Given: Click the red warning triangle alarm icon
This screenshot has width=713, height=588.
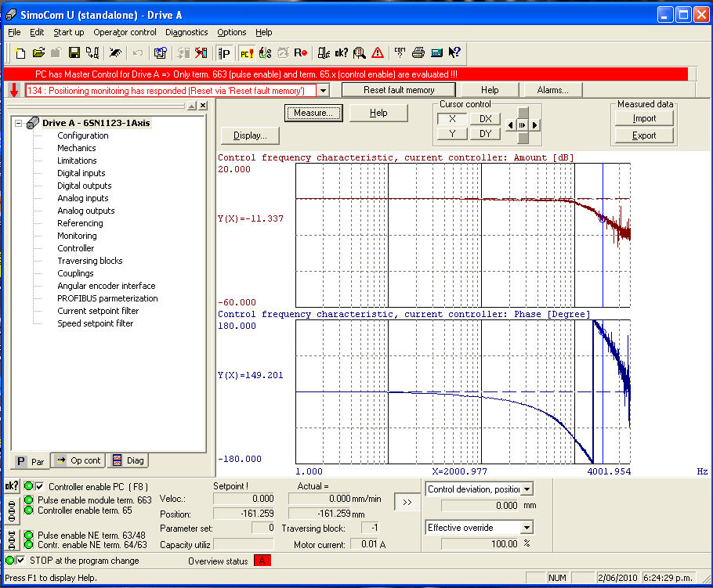Looking at the screenshot, I should 378,53.
